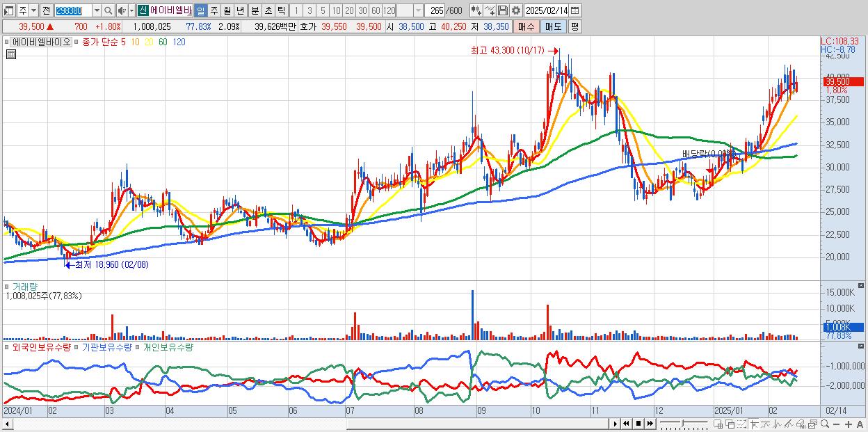Screen dimensions: 868x432
Task: Select the monthly 월 chart period
Action: pyautogui.click(x=227, y=10)
